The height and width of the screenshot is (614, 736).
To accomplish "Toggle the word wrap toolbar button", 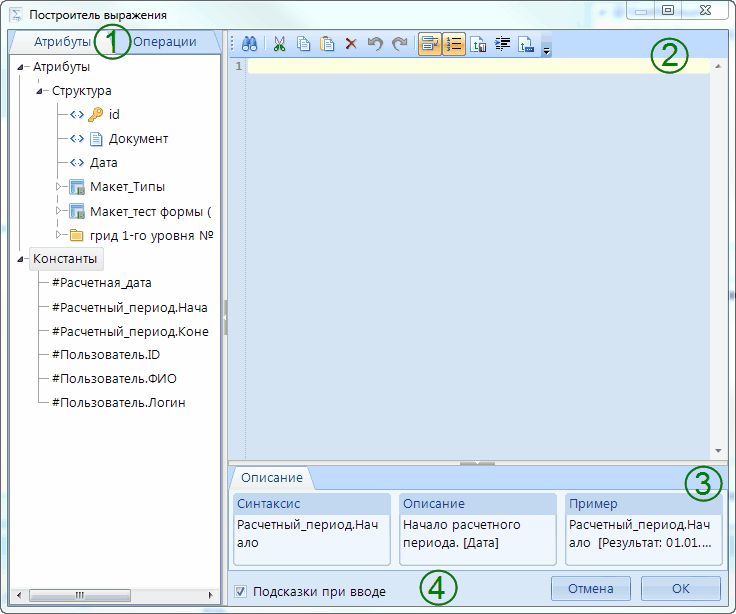I will tap(430, 44).
